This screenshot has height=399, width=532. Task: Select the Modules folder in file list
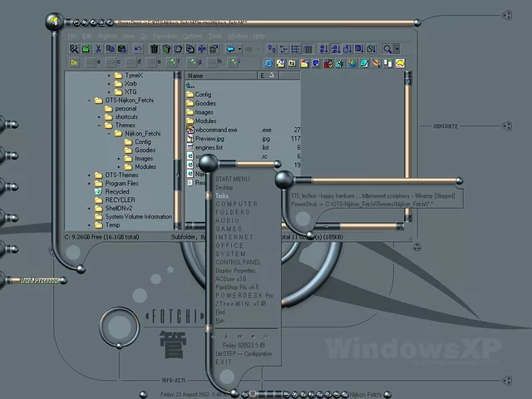click(205, 121)
